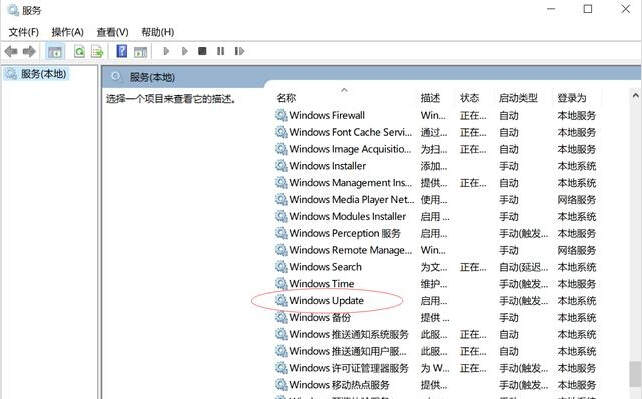The height and width of the screenshot is (399, 642).
Task: Click the Pause service icon
Action: click(220, 51)
